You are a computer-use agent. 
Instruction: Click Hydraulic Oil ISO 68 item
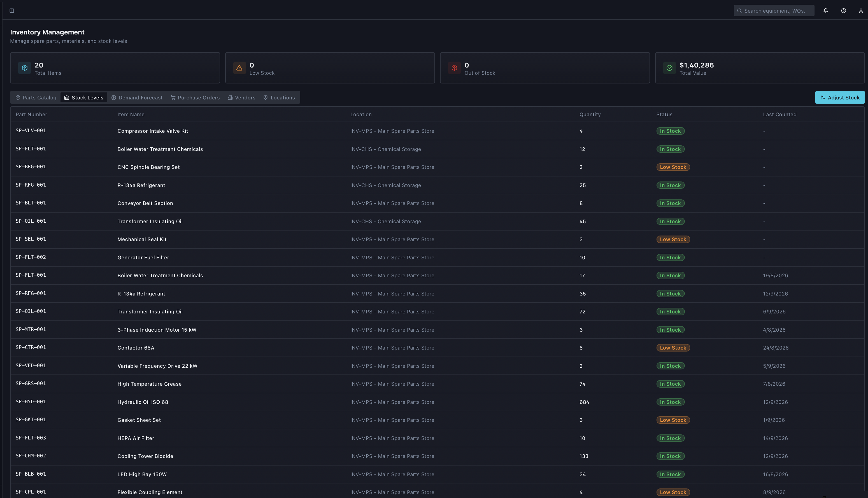coord(143,402)
